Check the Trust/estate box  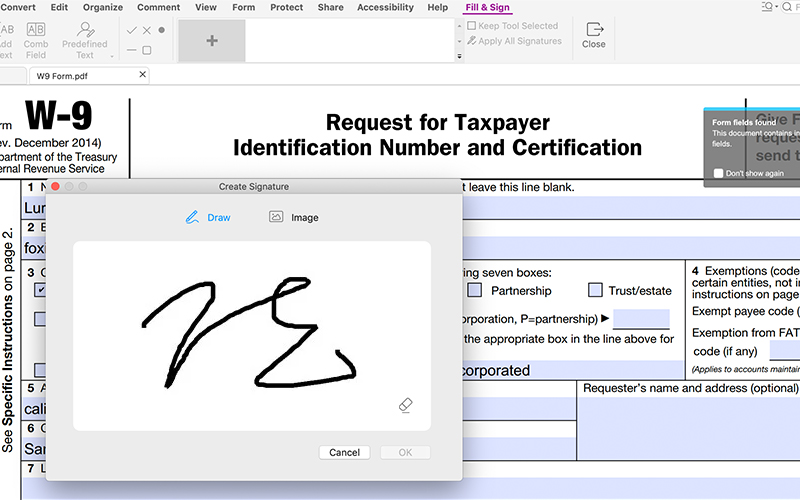(595, 290)
